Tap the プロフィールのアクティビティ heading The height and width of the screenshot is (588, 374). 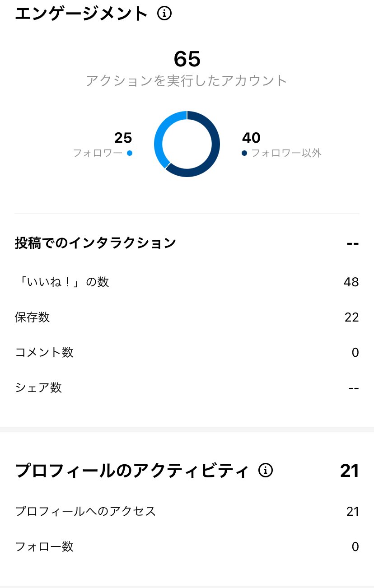click(x=132, y=471)
